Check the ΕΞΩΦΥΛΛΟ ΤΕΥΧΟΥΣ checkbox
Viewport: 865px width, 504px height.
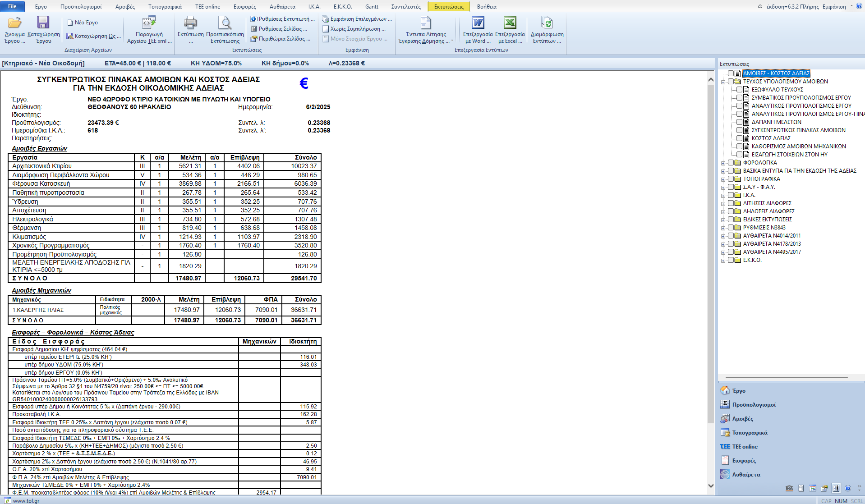click(740, 90)
